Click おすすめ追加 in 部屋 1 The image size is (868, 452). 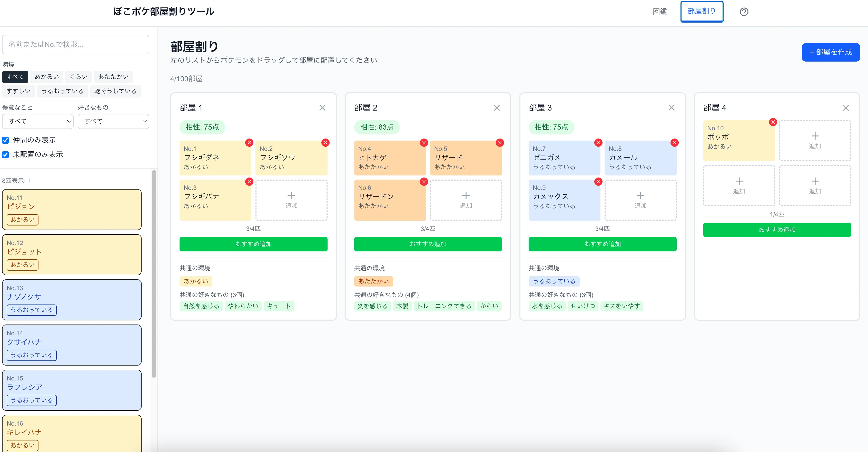coord(253,244)
